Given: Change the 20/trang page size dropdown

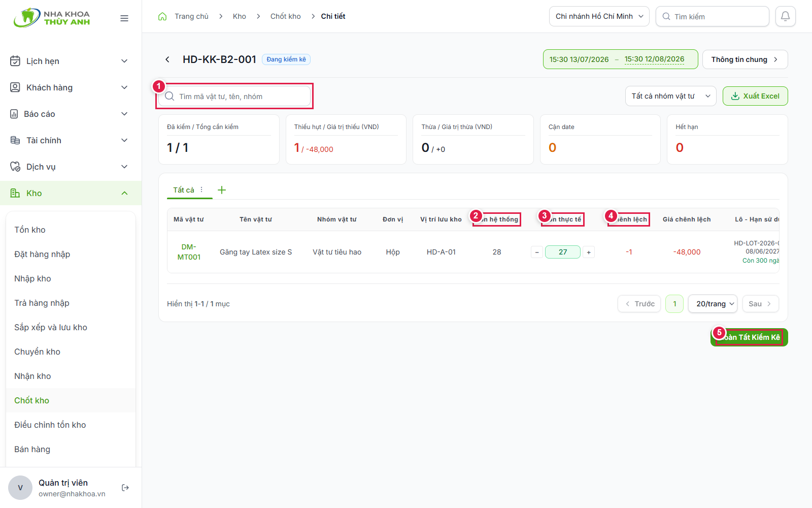Looking at the screenshot, I should [713, 304].
